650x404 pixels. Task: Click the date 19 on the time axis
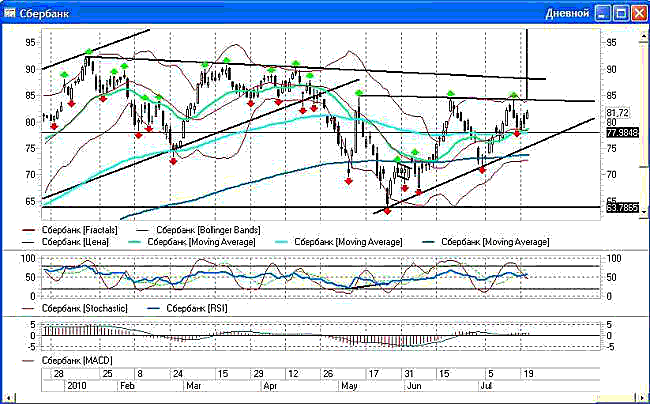[x=529, y=374]
